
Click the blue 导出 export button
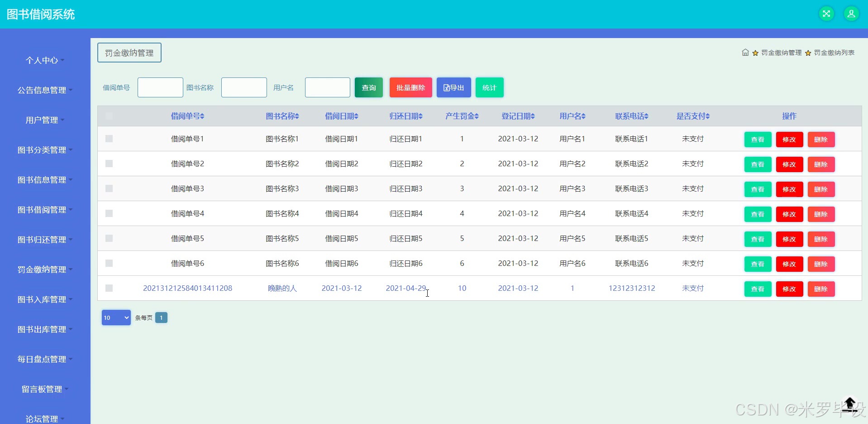point(454,87)
